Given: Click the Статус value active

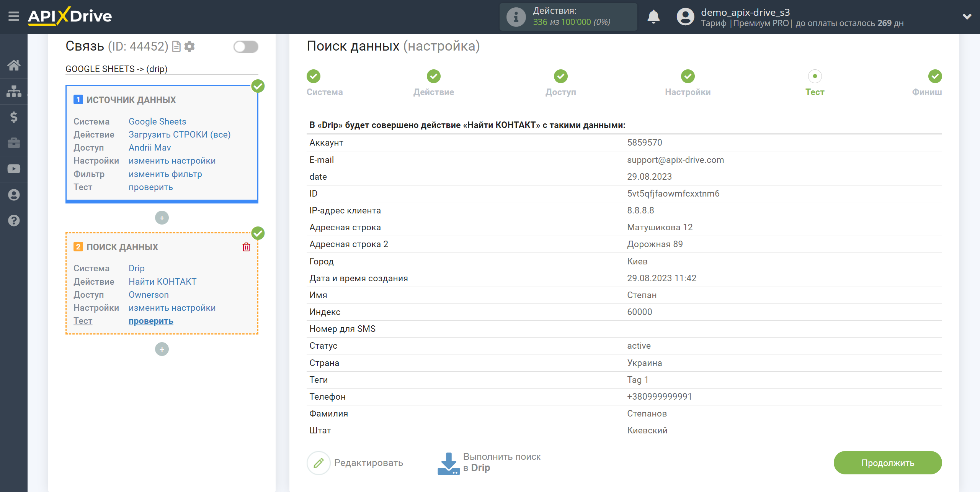Looking at the screenshot, I should click(639, 346).
